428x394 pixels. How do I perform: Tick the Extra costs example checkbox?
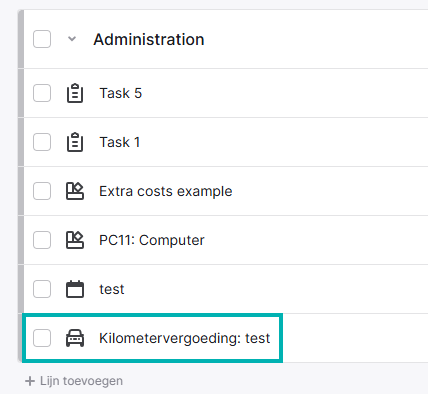(x=42, y=191)
